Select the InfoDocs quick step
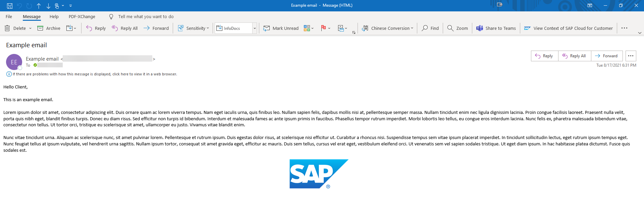This screenshot has width=644, height=201. 233,28
